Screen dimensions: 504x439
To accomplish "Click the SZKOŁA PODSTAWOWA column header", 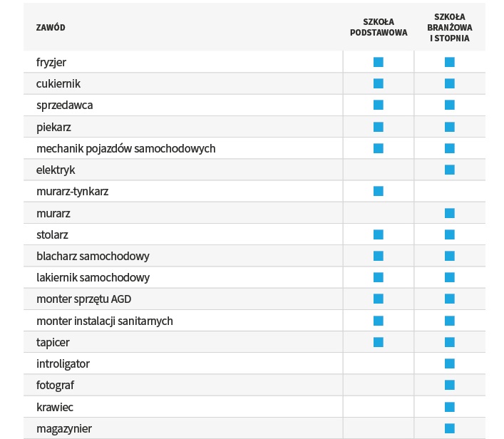I will pyautogui.click(x=379, y=27).
